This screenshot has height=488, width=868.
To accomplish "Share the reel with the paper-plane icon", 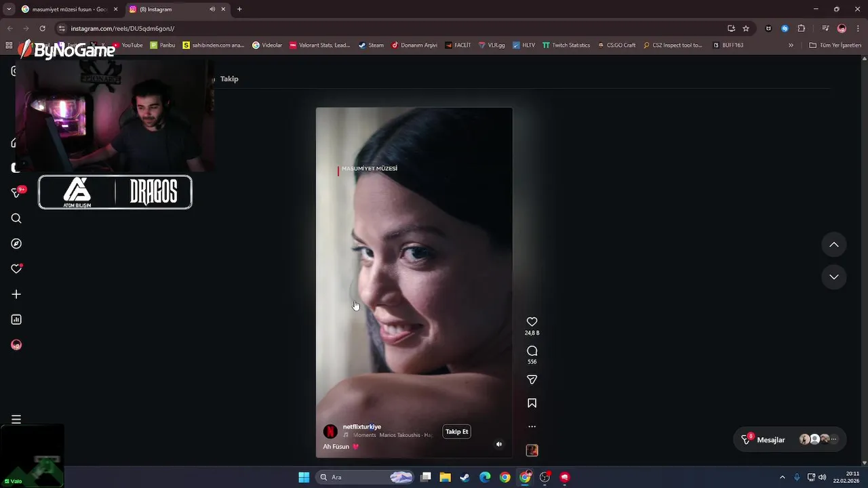I will [x=532, y=380].
